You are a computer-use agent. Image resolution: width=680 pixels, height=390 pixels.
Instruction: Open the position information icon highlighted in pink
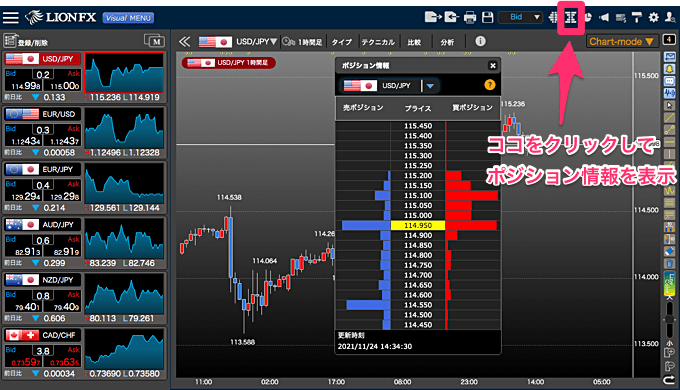[x=571, y=17]
